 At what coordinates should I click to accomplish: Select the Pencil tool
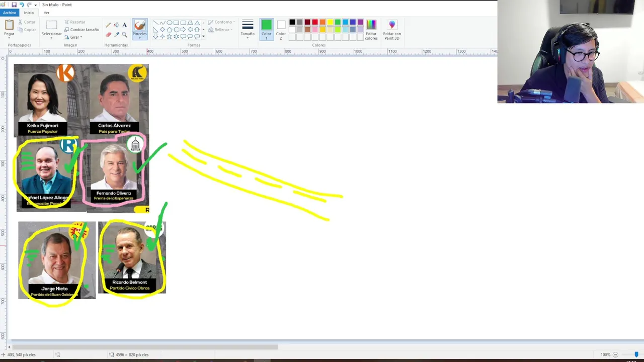pyautogui.click(x=108, y=25)
